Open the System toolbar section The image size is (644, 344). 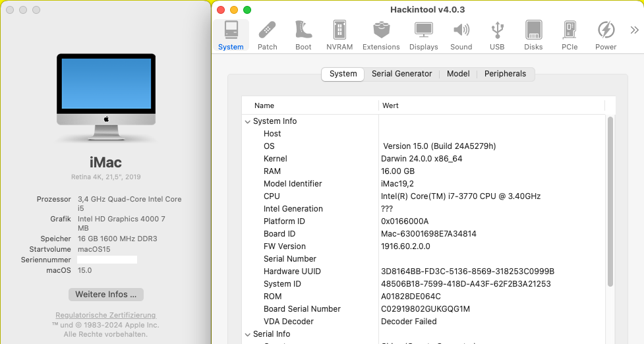click(231, 36)
